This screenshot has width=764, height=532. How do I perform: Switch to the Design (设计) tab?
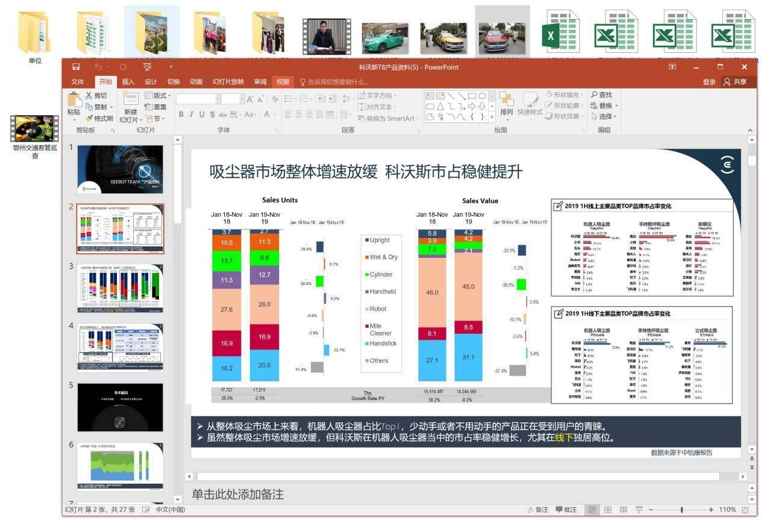tap(151, 82)
